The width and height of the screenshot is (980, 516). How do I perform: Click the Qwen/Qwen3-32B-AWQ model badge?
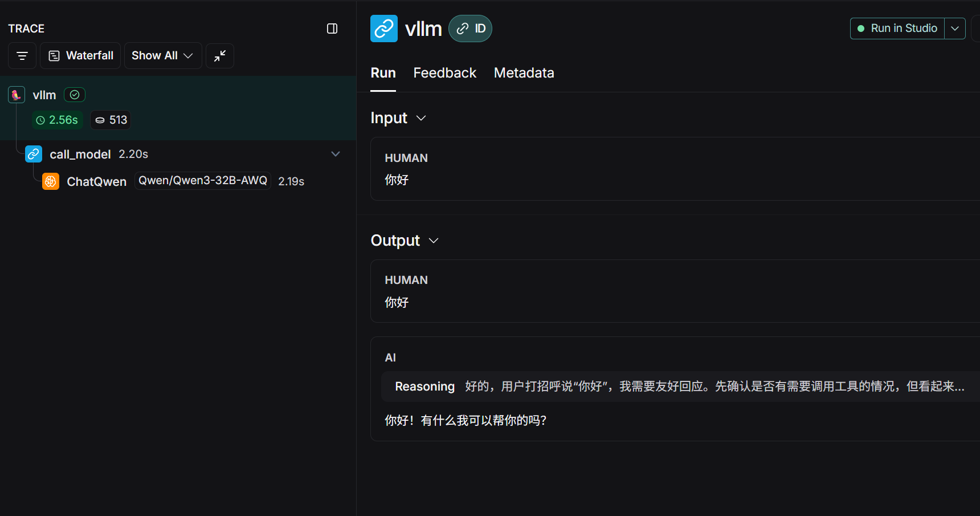click(x=202, y=180)
